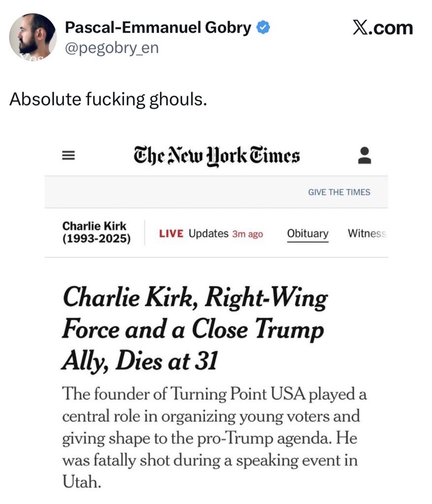This screenshot has height=504, width=432.
Task: Select the Obituary tab
Action: (308, 234)
